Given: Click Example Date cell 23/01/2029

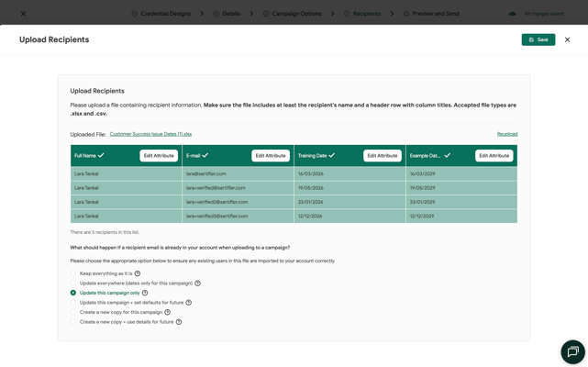Looking at the screenshot, I should pos(461,202).
